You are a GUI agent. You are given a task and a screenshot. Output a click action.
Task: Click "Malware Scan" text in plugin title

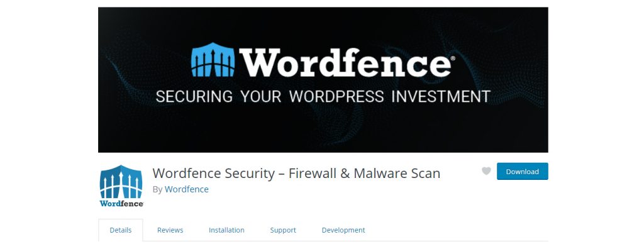point(397,174)
